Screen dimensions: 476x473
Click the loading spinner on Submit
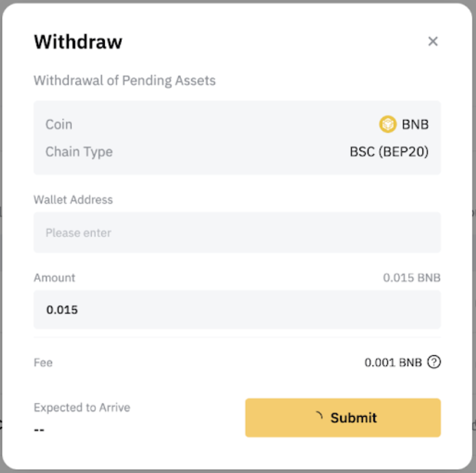pyautogui.click(x=317, y=417)
